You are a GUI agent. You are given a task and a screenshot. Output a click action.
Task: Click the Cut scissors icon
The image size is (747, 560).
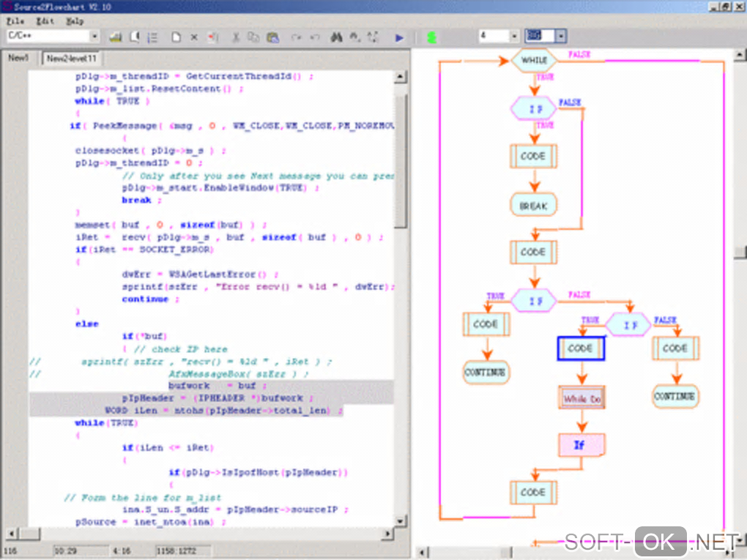click(236, 37)
